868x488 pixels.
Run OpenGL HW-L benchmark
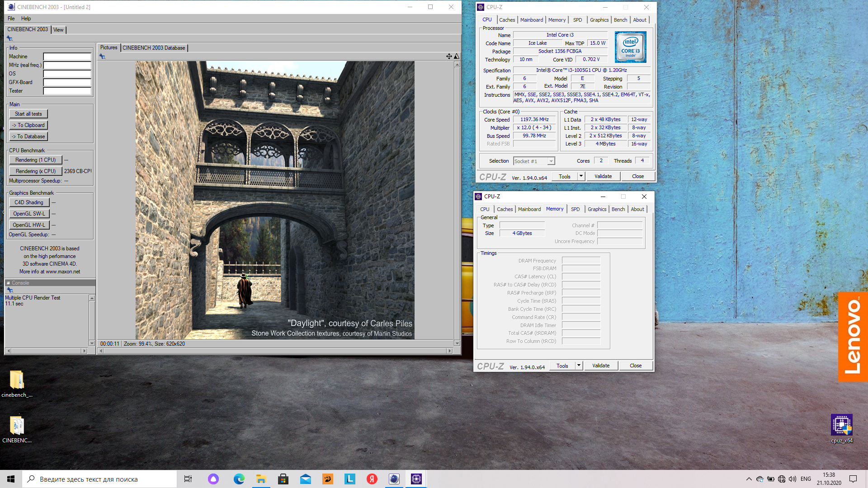pos(29,225)
